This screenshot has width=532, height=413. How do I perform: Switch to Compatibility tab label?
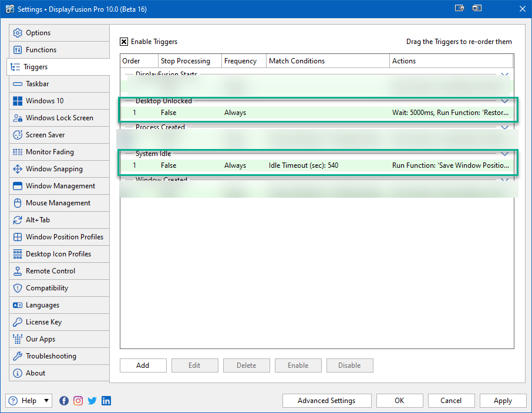[47, 288]
